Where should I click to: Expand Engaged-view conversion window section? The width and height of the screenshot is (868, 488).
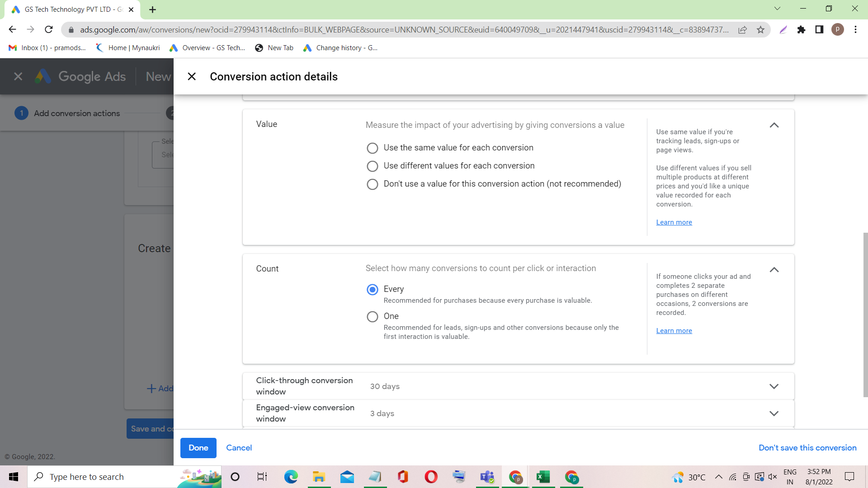[x=774, y=413]
